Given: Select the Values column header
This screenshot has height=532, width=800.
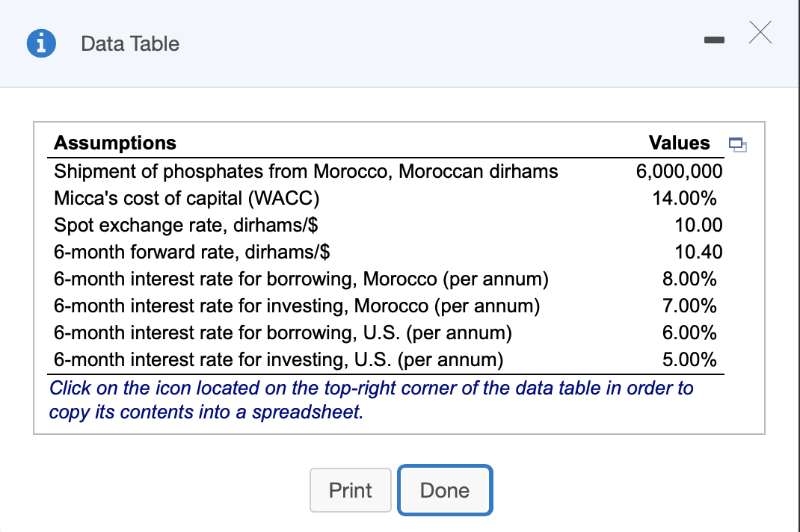Looking at the screenshot, I should click(x=679, y=143).
